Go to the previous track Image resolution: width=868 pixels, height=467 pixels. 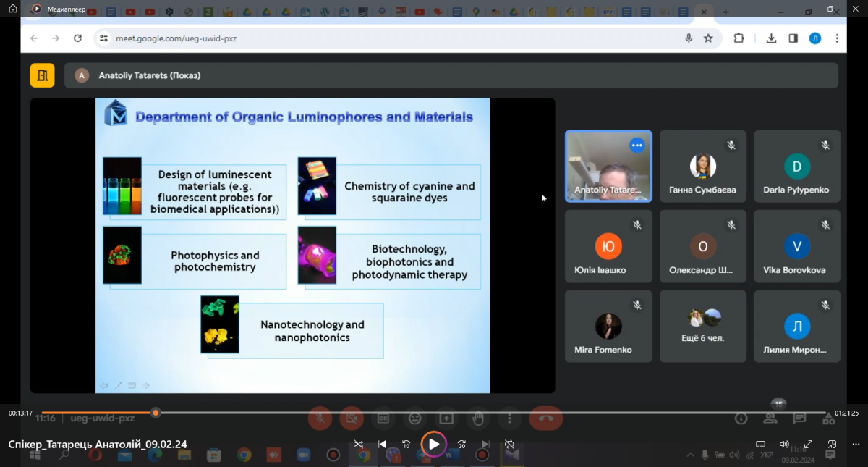tap(383, 445)
